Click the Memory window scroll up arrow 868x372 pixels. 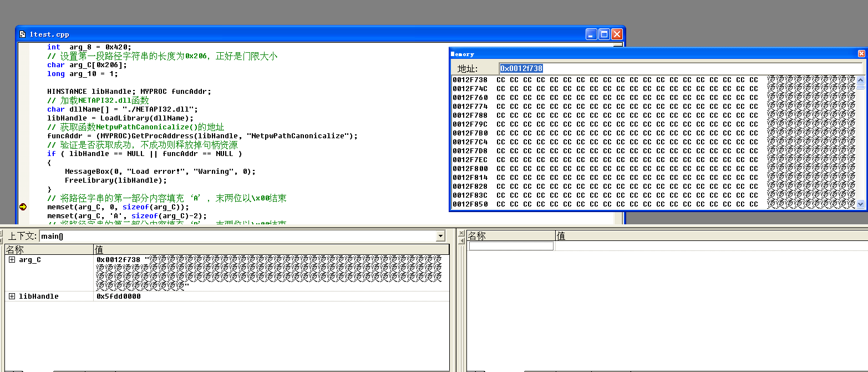(x=860, y=79)
